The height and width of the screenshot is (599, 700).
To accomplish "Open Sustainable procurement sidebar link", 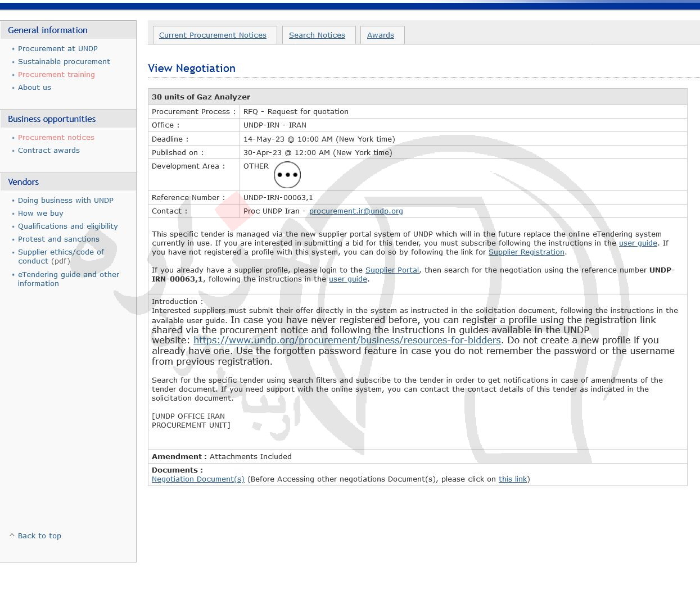I will pyautogui.click(x=64, y=62).
